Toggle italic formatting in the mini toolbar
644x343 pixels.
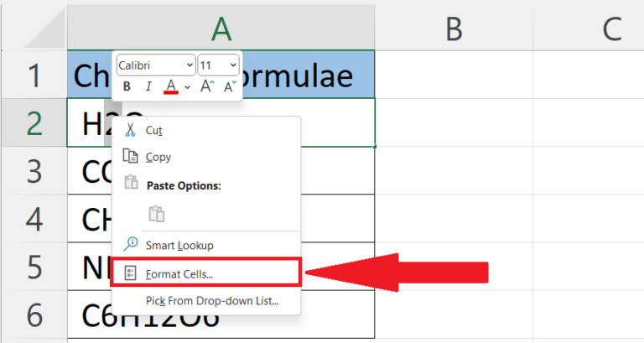148,86
